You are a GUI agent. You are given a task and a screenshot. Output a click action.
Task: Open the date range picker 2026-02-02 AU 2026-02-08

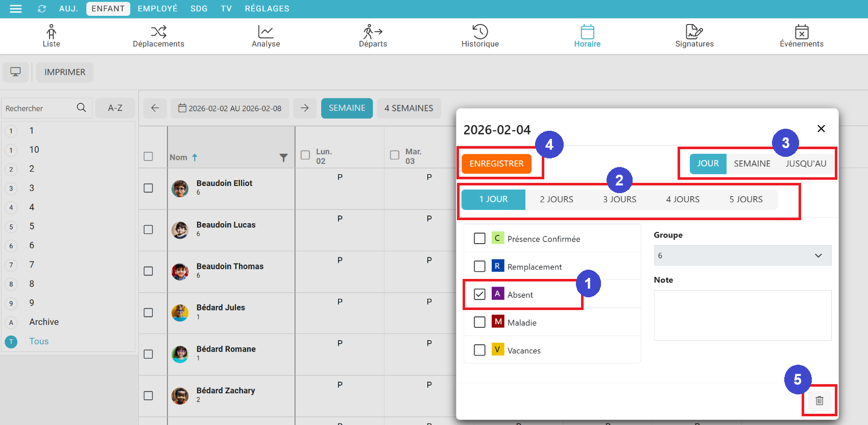[x=230, y=108]
